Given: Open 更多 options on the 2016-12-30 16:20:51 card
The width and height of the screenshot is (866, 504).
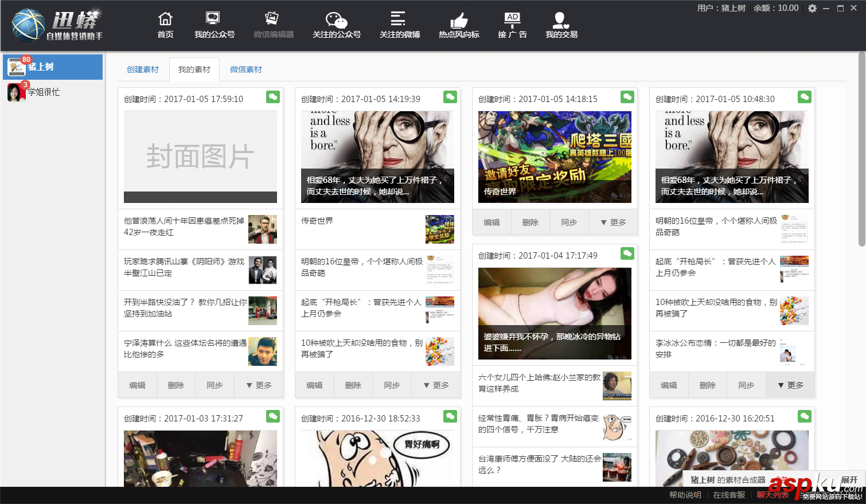Looking at the screenshot, I should click(x=790, y=385).
